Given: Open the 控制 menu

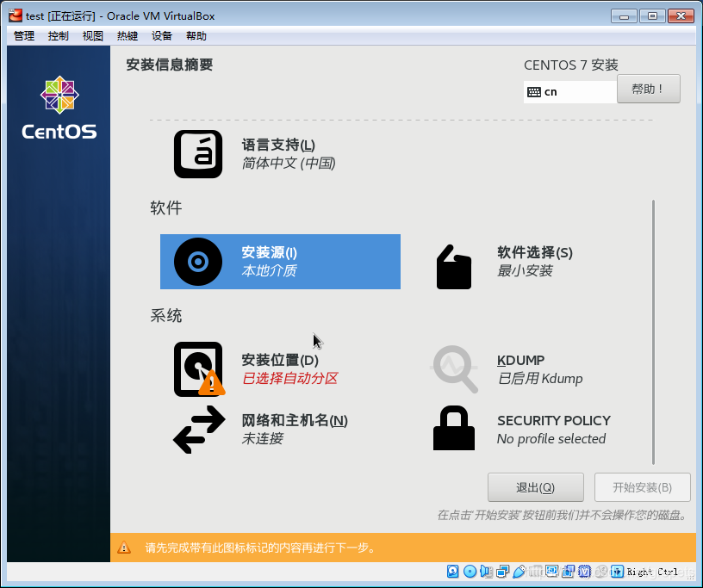Looking at the screenshot, I should pyautogui.click(x=59, y=36).
